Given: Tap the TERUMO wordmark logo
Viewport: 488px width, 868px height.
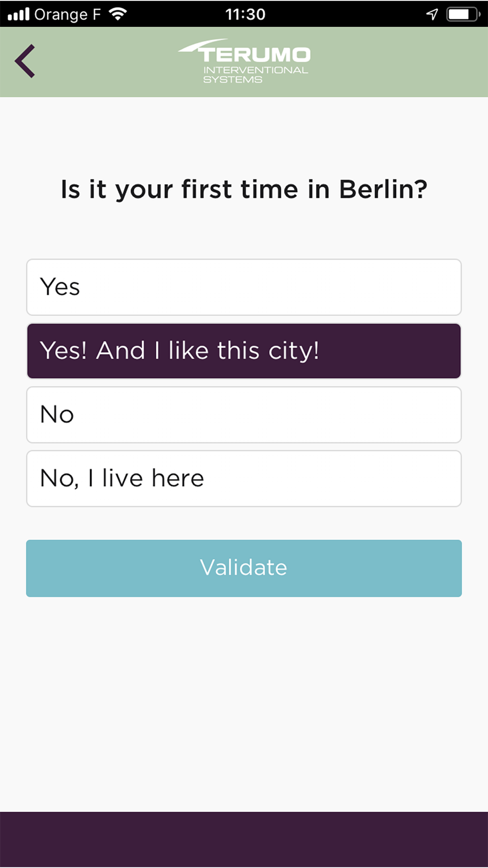Looking at the screenshot, I should click(x=255, y=54).
